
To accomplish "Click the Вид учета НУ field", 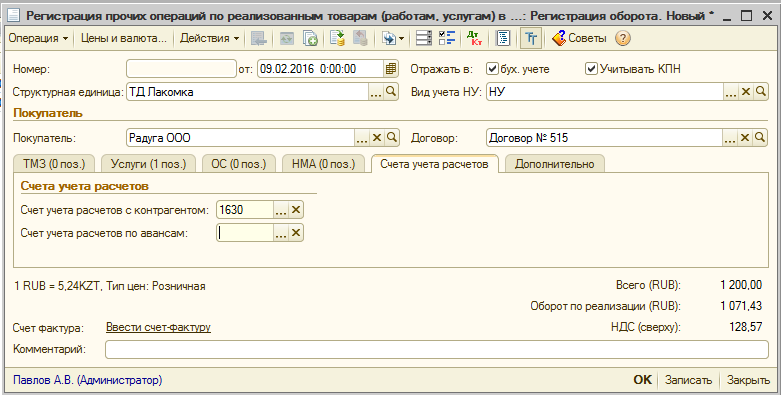I will (x=605, y=92).
